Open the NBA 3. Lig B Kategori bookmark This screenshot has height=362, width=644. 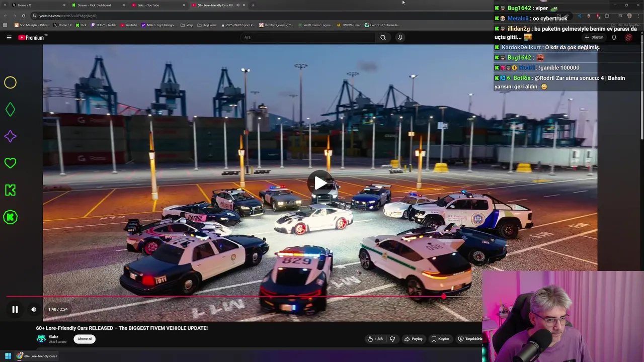[159, 25]
